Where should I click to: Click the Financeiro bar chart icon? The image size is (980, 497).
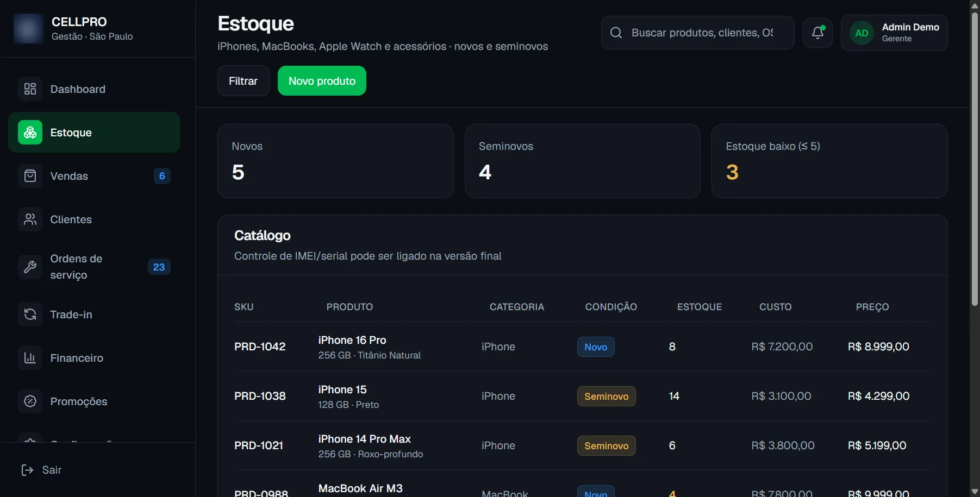coord(30,358)
